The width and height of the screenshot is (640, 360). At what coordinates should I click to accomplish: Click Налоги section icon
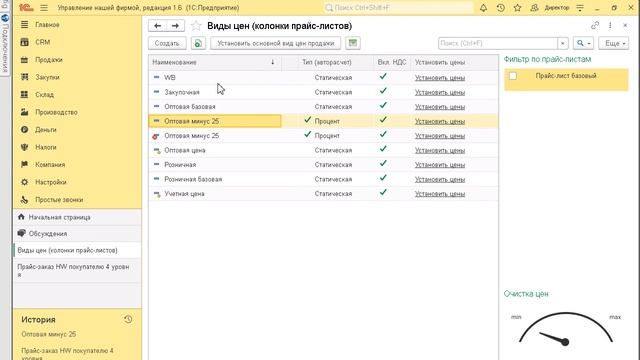24,147
